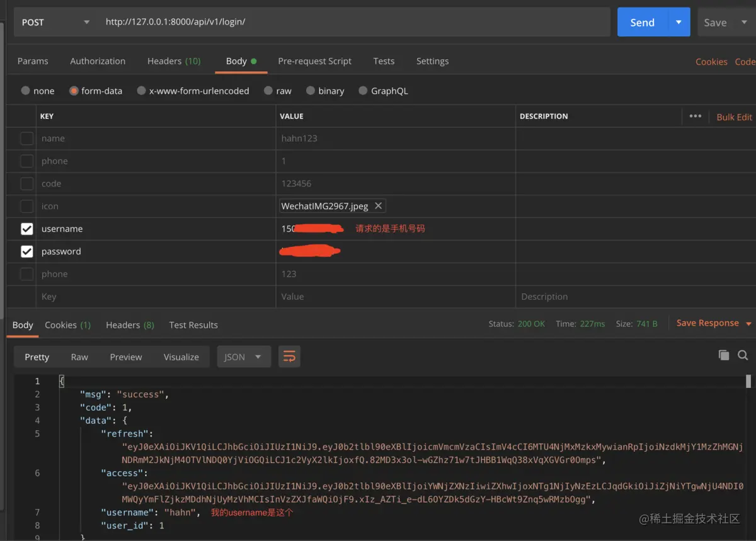The image size is (756, 541).
Task: Open the Cookies link at top right
Action: [711, 62]
